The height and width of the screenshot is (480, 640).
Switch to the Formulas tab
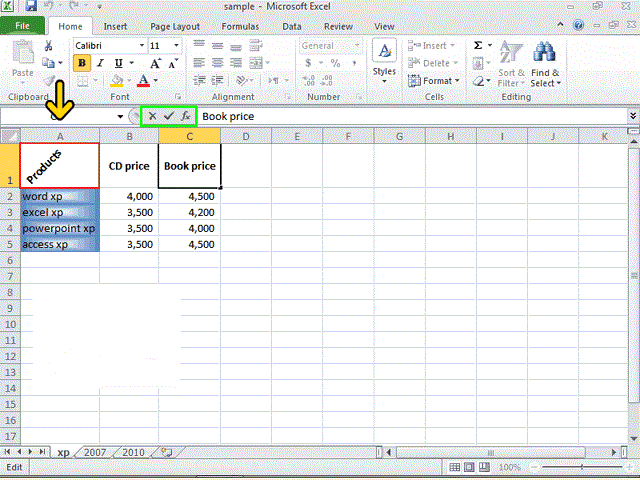(x=240, y=27)
